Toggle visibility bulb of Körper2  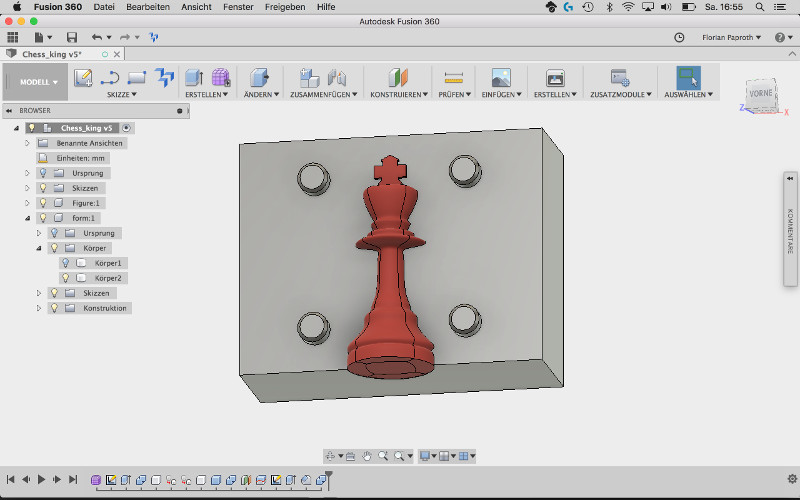tap(66, 278)
